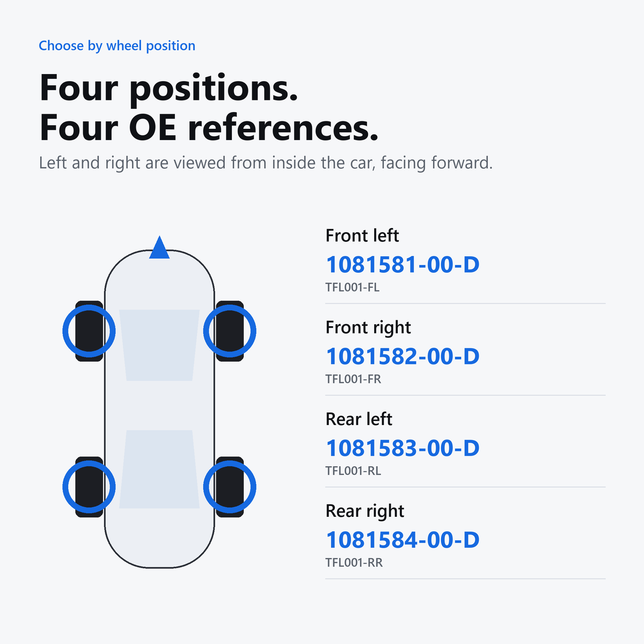The image size is (644, 644).
Task: Click the 'Front left' position label
Action: point(362,236)
